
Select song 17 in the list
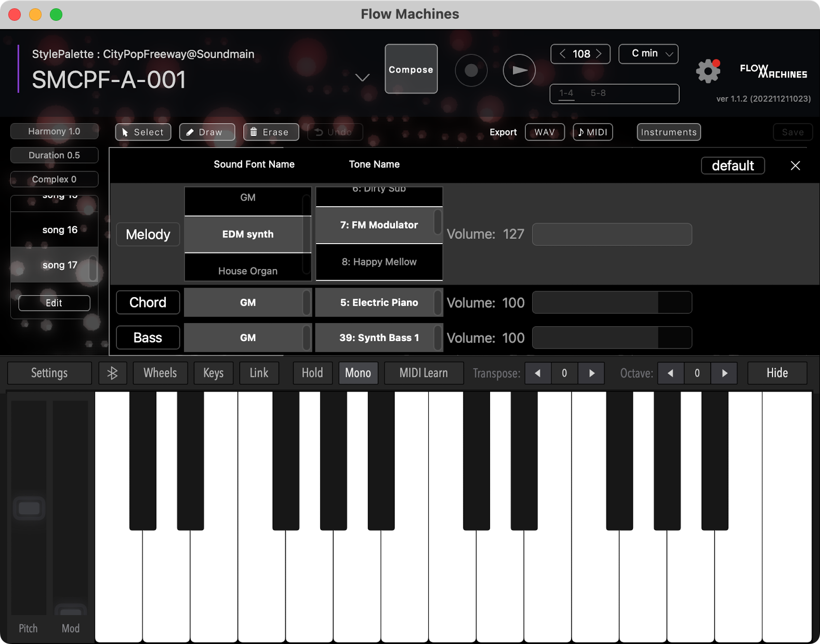[x=55, y=265]
